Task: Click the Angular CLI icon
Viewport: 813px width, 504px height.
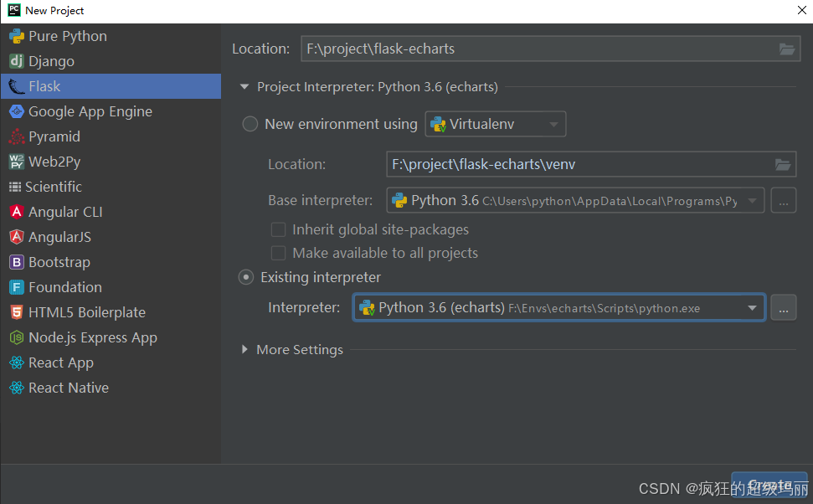Action: click(17, 212)
